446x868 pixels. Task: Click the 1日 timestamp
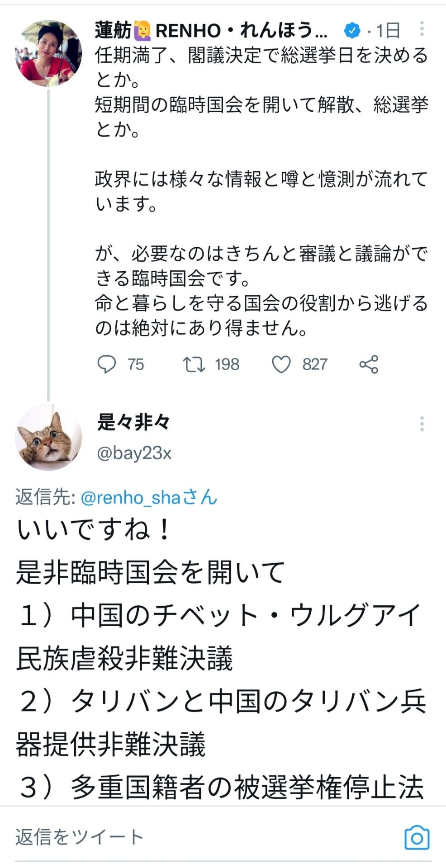point(388,31)
